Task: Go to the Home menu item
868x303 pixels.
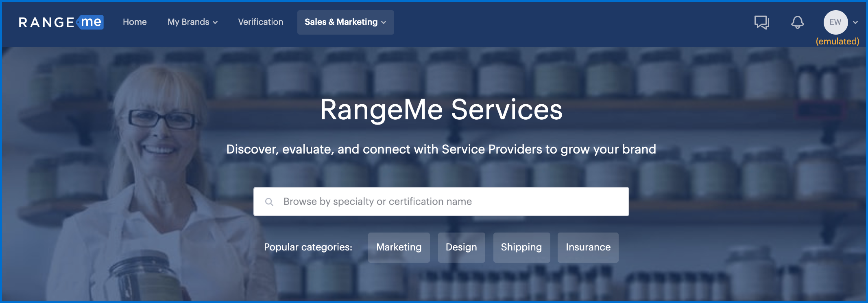Action: [x=135, y=22]
